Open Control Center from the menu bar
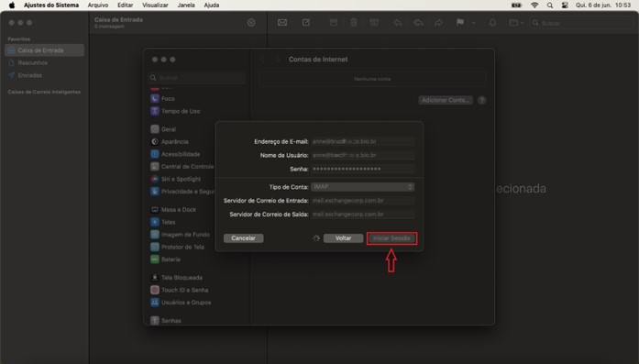The image size is (639, 364). coord(565,6)
